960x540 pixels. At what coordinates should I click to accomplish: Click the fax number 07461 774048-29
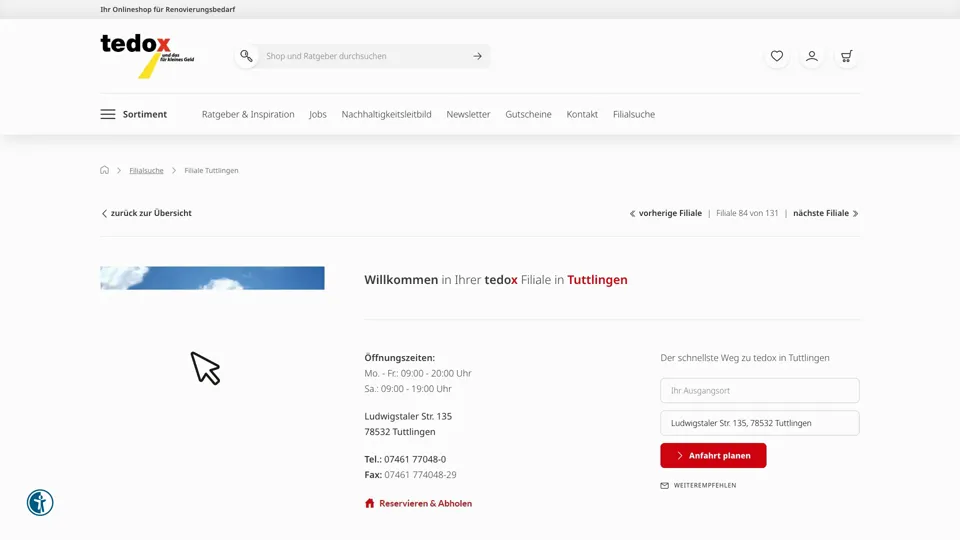pyautogui.click(x=420, y=474)
